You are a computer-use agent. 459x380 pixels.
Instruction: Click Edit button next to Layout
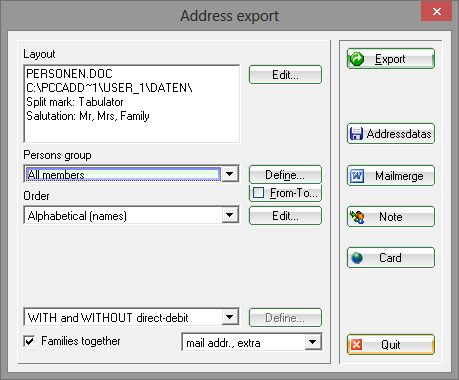[x=285, y=75]
